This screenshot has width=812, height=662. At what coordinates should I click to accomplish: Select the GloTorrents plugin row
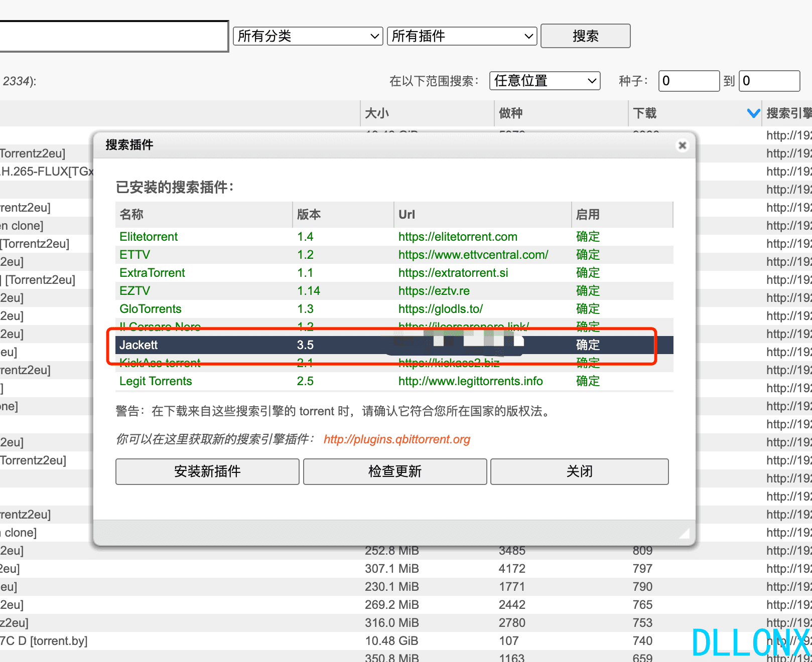coord(394,309)
